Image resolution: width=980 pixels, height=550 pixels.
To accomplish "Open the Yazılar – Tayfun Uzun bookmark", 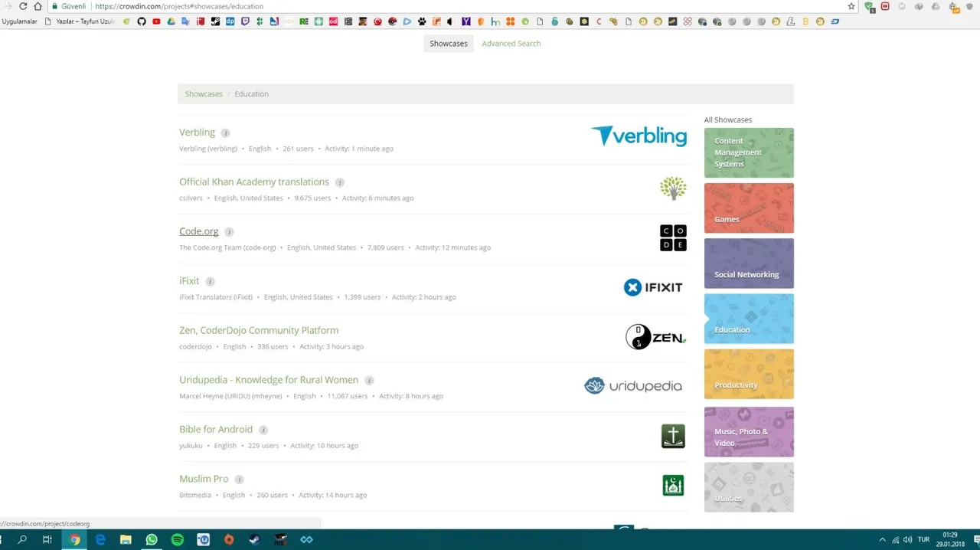I will (x=80, y=21).
